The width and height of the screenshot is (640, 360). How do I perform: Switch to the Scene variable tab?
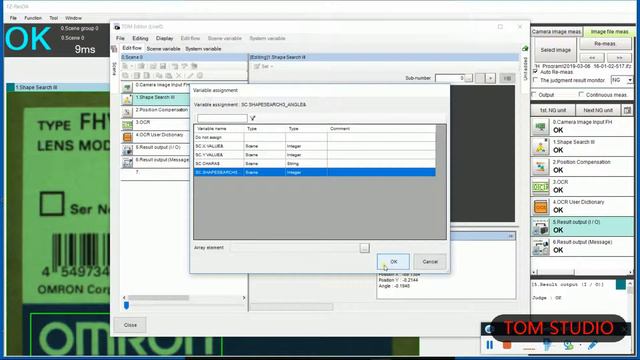pos(163,49)
